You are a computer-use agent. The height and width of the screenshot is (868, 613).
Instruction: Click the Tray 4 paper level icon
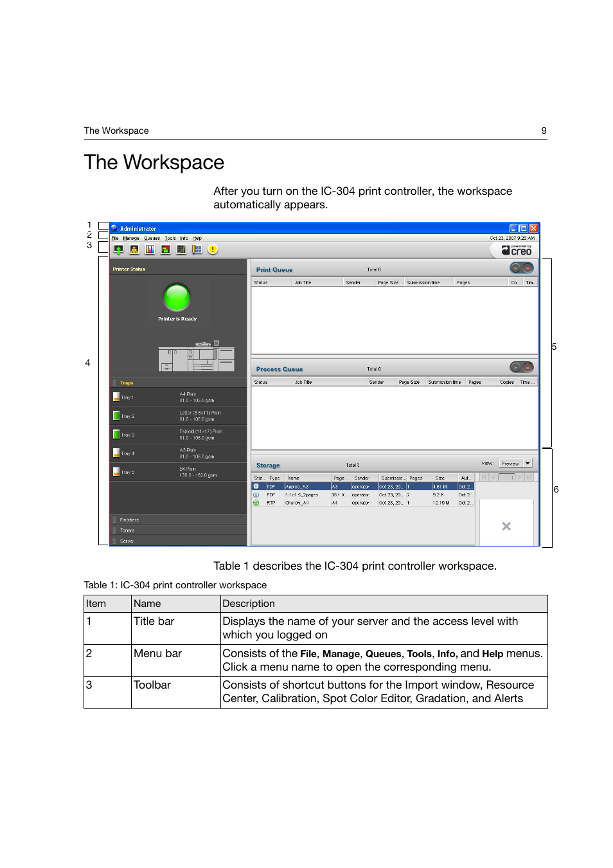116,453
